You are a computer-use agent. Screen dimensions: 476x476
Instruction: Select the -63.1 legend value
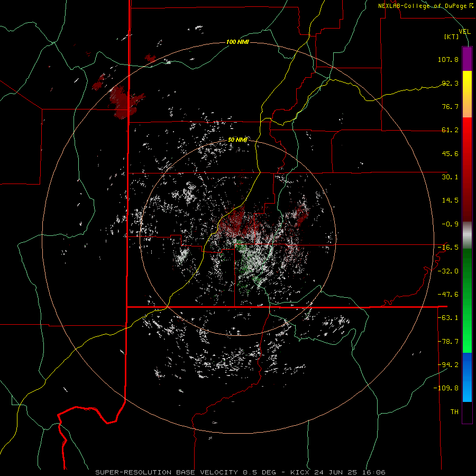(x=448, y=318)
